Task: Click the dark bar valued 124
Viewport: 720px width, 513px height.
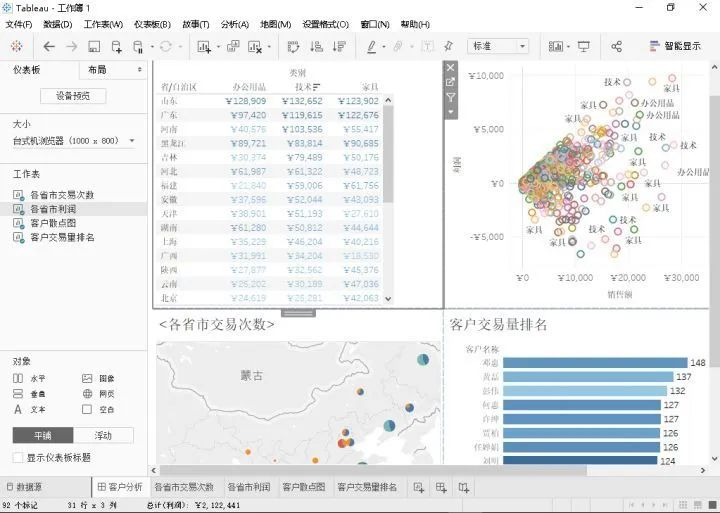Action: click(580, 460)
